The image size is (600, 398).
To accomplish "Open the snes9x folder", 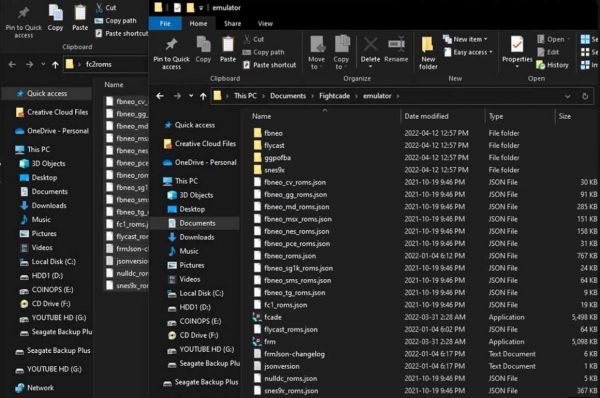I will pos(274,170).
